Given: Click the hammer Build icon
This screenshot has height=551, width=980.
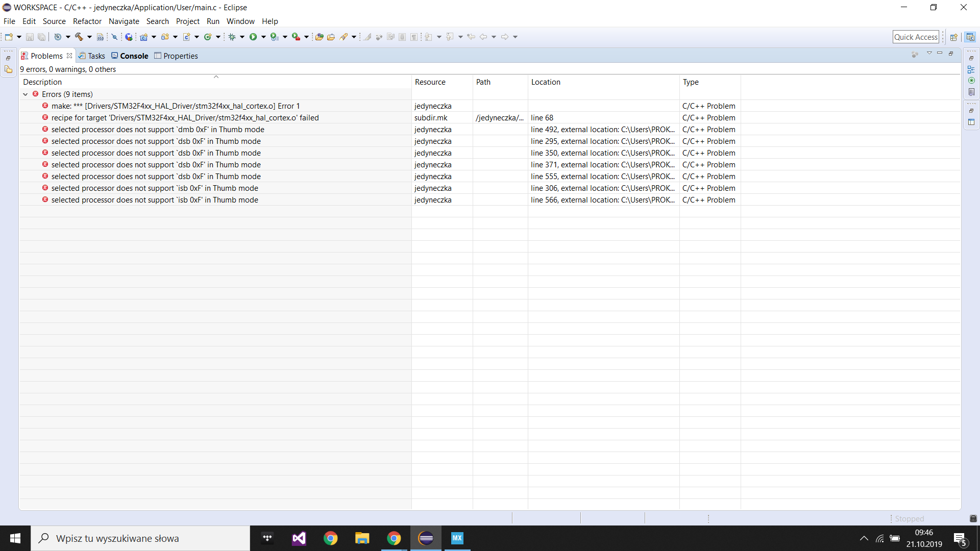Looking at the screenshot, I should click(79, 37).
